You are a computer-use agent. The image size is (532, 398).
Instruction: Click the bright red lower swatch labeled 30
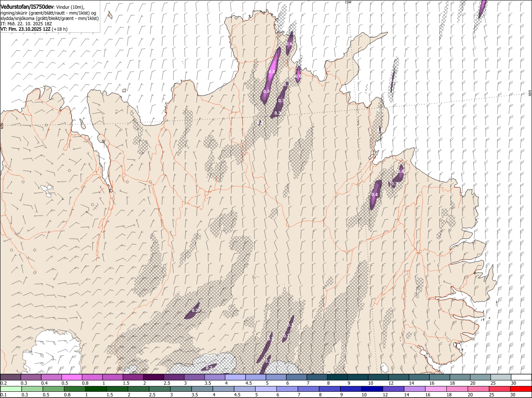pos(521,389)
